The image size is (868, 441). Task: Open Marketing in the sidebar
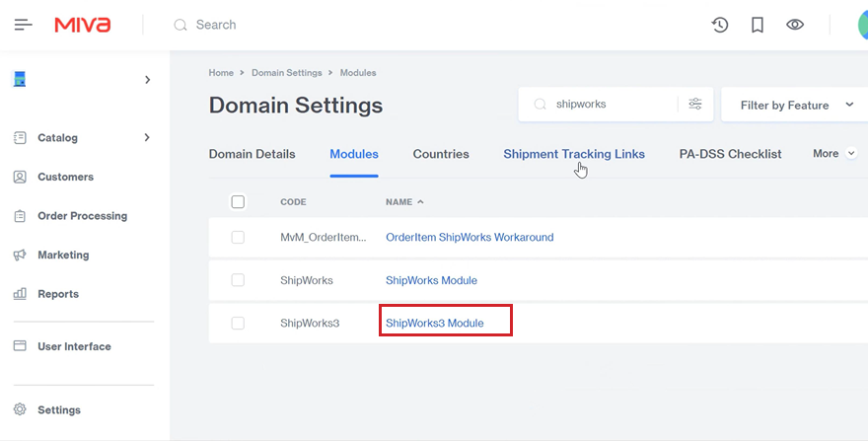(63, 255)
